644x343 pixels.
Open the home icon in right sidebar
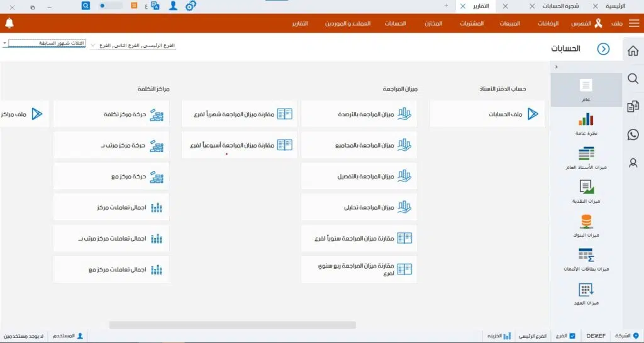(x=633, y=51)
